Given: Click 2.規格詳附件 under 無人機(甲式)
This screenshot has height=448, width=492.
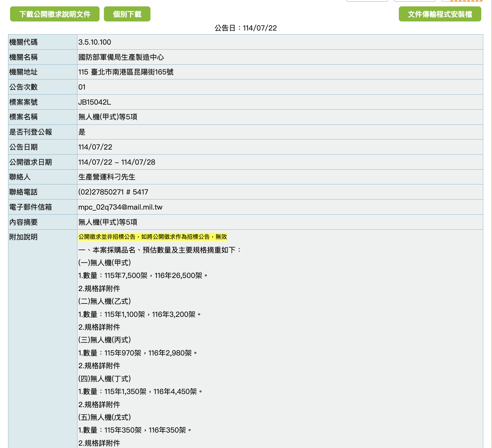Looking at the screenshot, I should click(99, 289).
